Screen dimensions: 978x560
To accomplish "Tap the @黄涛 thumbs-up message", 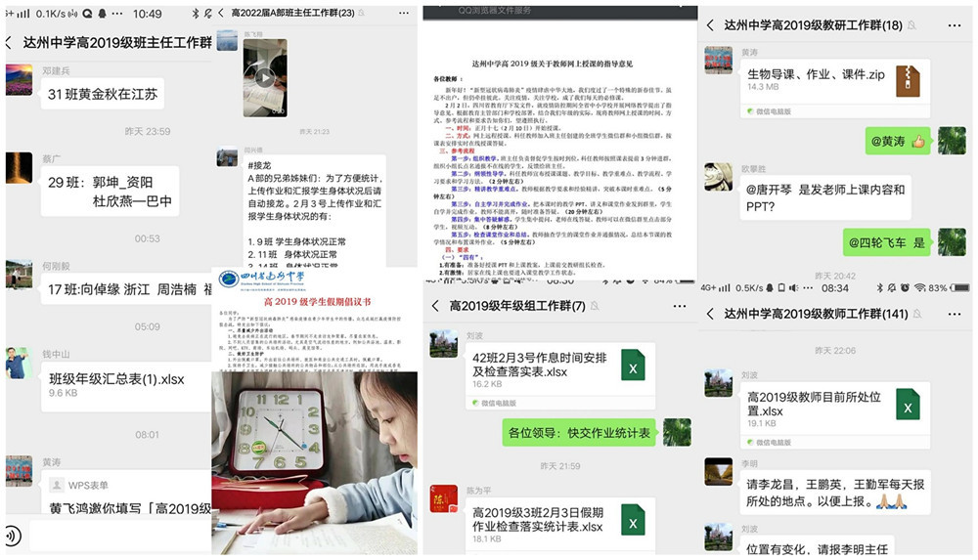I will 897,141.
